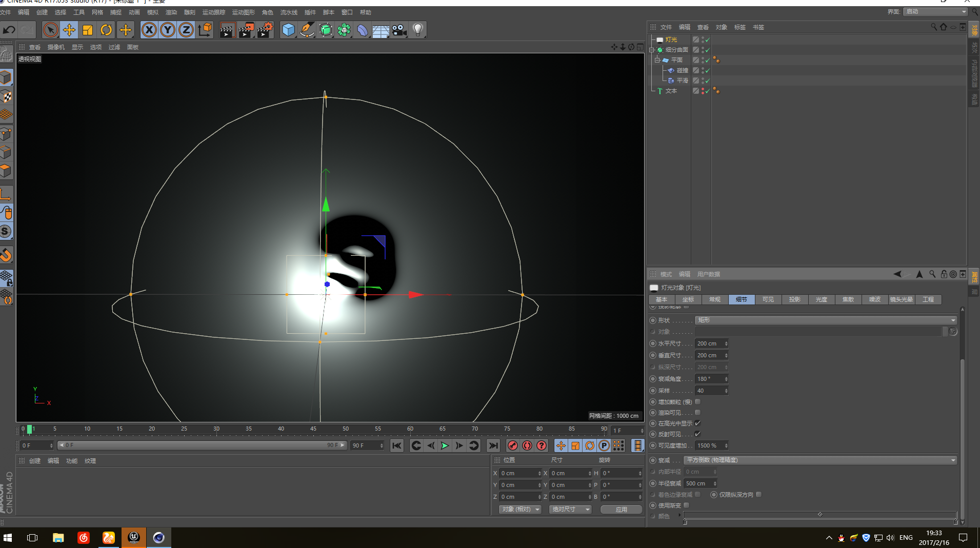Toggle the Z axis lock

coord(186,30)
